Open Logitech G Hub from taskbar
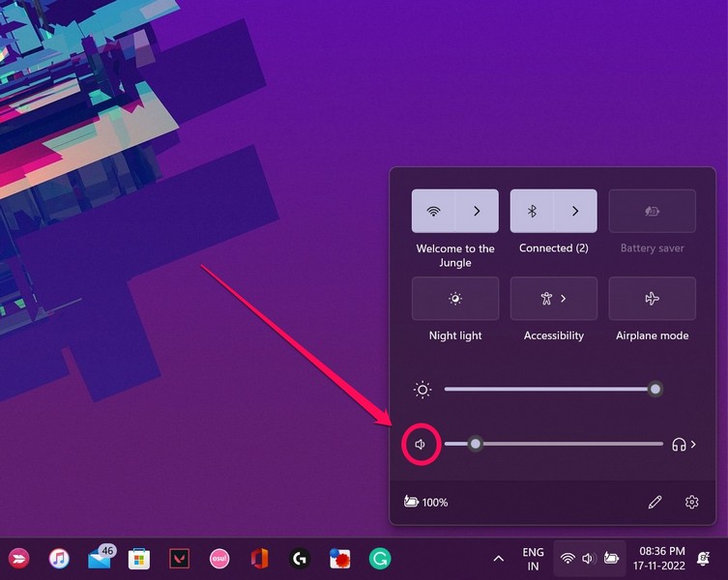Viewport: 728px width, 580px height. click(x=299, y=558)
